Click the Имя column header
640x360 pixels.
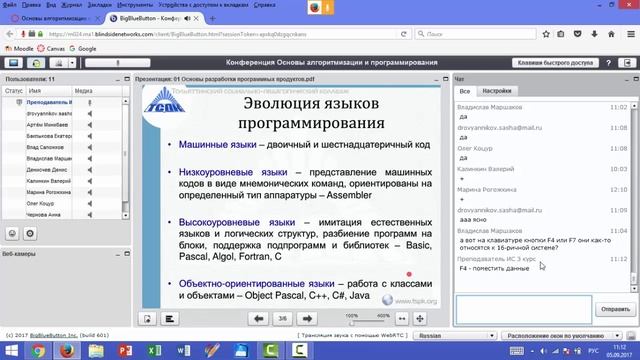(49, 91)
